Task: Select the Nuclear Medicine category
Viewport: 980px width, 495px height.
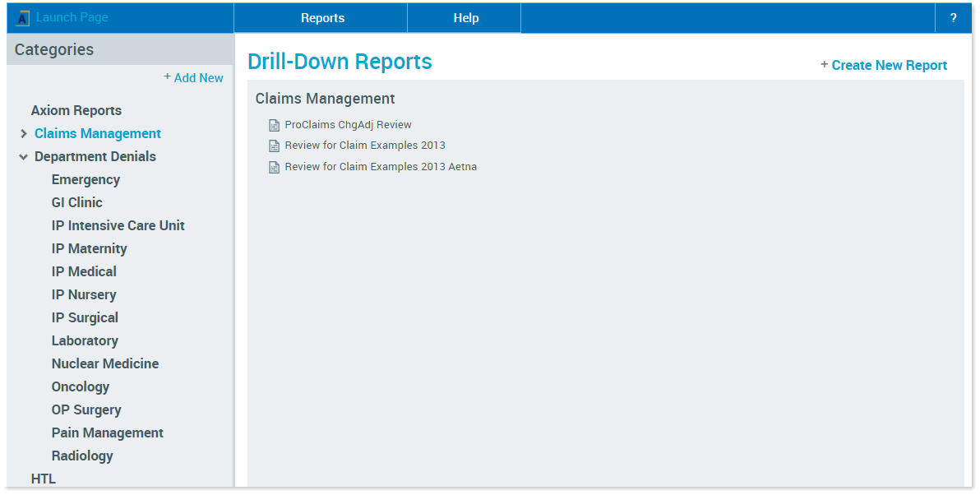Action: click(x=104, y=363)
